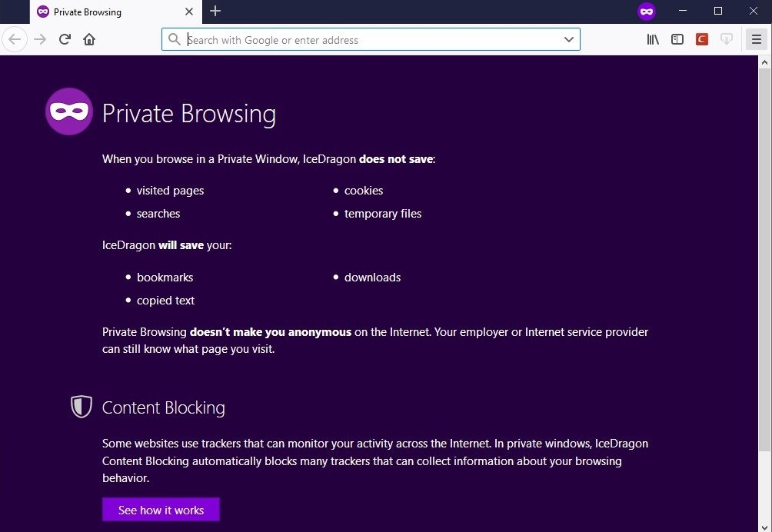
Task: Expand the address bar history dropdown
Action: pos(569,39)
